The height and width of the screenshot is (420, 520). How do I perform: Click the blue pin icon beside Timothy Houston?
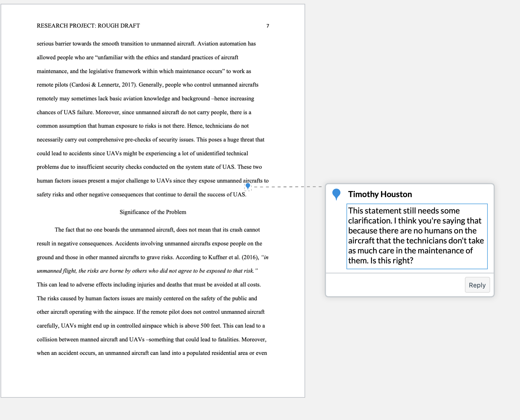tap(336, 194)
